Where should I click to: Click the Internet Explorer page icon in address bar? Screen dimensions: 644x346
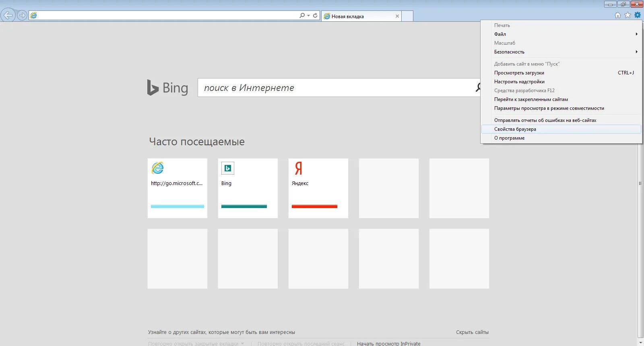click(34, 15)
